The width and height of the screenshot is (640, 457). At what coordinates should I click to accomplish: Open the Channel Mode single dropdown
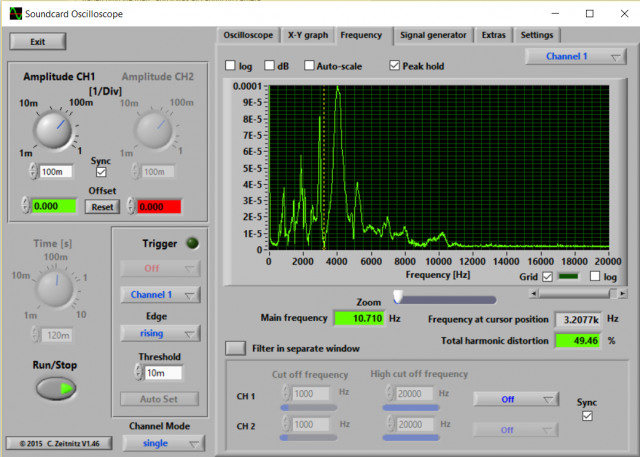160,443
